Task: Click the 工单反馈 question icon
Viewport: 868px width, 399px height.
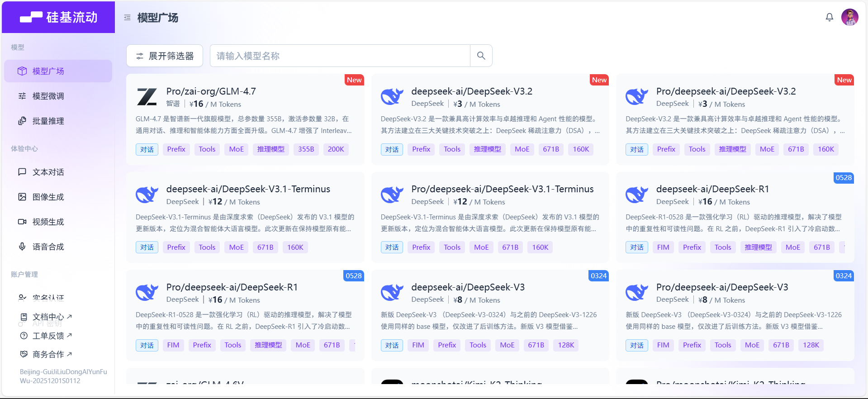Action: (x=24, y=336)
